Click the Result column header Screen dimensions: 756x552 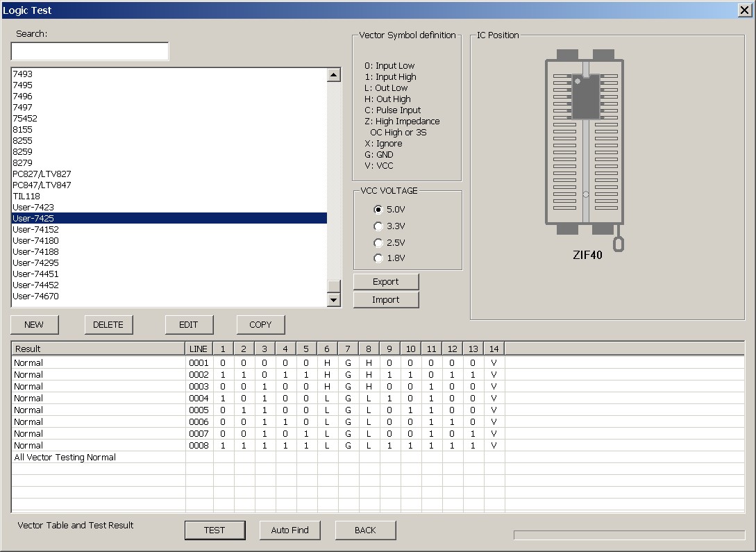(98, 349)
